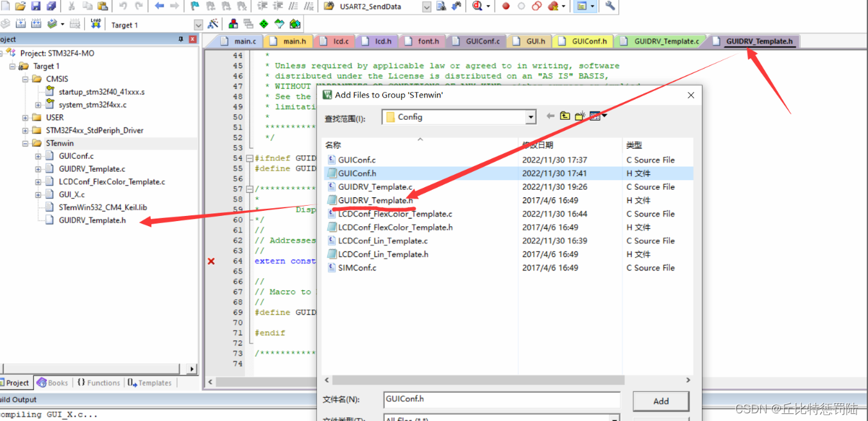
Task: Switch to the GUIDRV_Template.c editor tab
Action: [666, 42]
